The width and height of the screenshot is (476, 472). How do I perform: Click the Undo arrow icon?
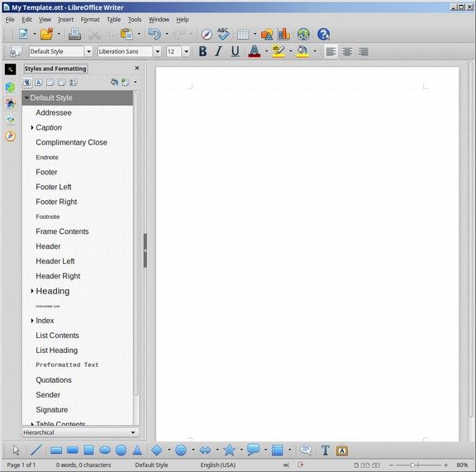click(155, 34)
